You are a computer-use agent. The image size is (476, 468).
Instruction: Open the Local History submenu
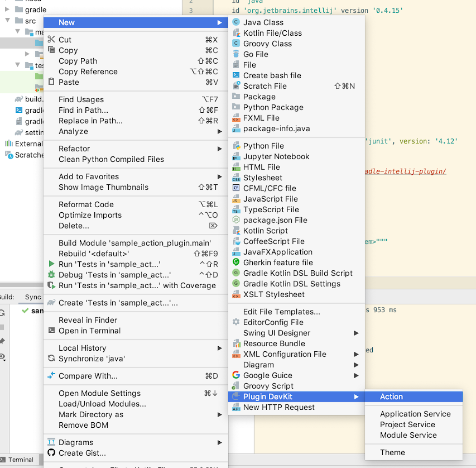point(136,348)
